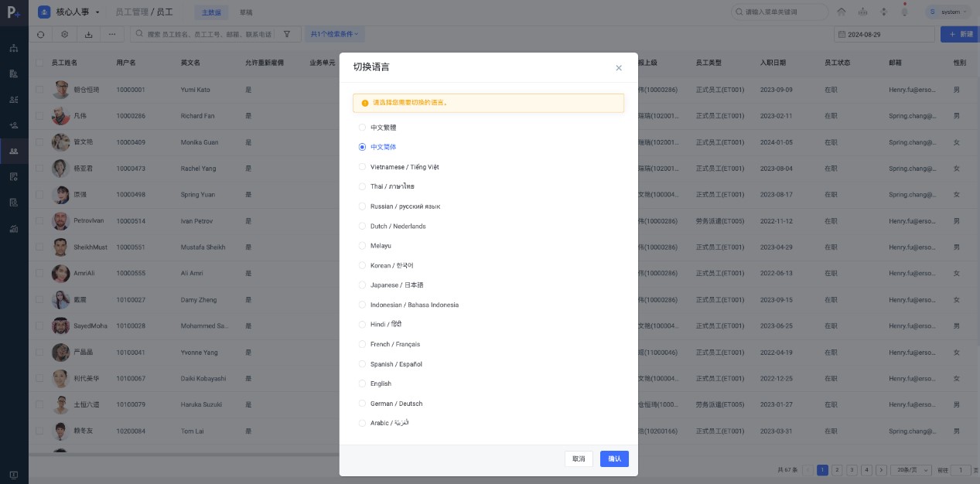Click the filter funnel icon
Viewport: 980px width, 484px height.
[287, 35]
